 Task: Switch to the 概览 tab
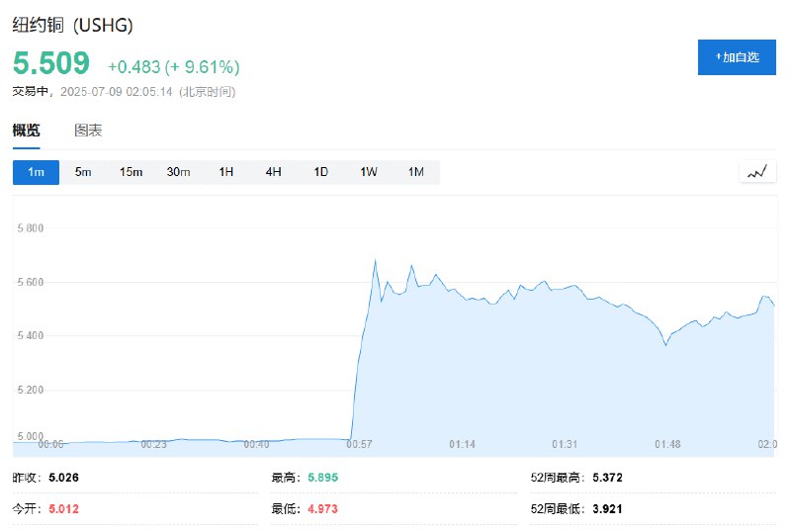pyautogui.click(x=27, y=131)
